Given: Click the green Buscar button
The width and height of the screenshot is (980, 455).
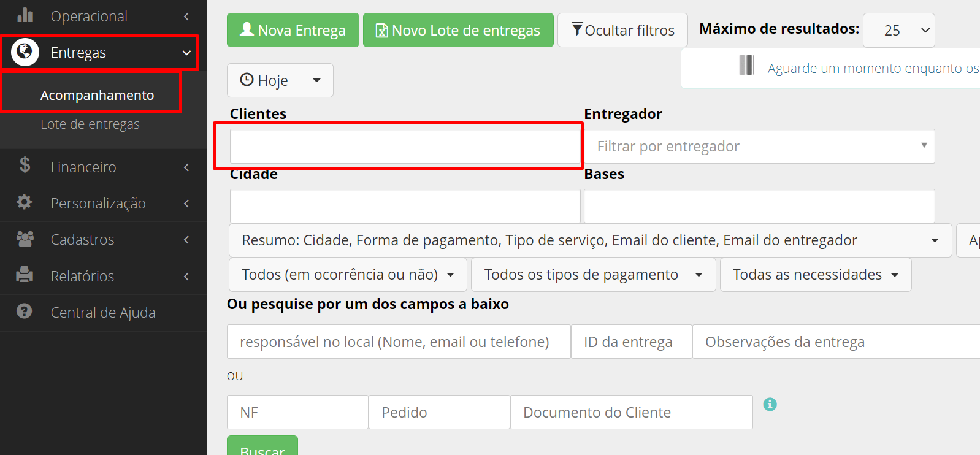Looking at the screenshot, I should (262, 446).
